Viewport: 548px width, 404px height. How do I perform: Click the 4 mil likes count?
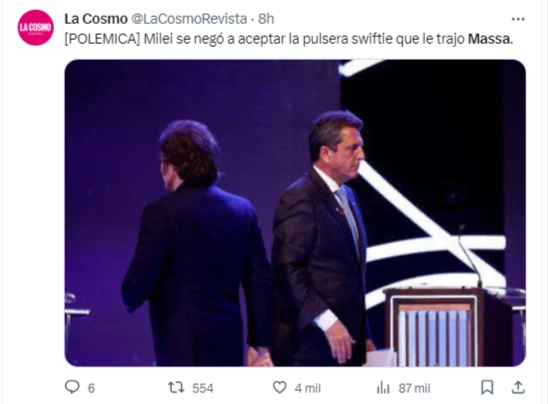click(308, 388)
